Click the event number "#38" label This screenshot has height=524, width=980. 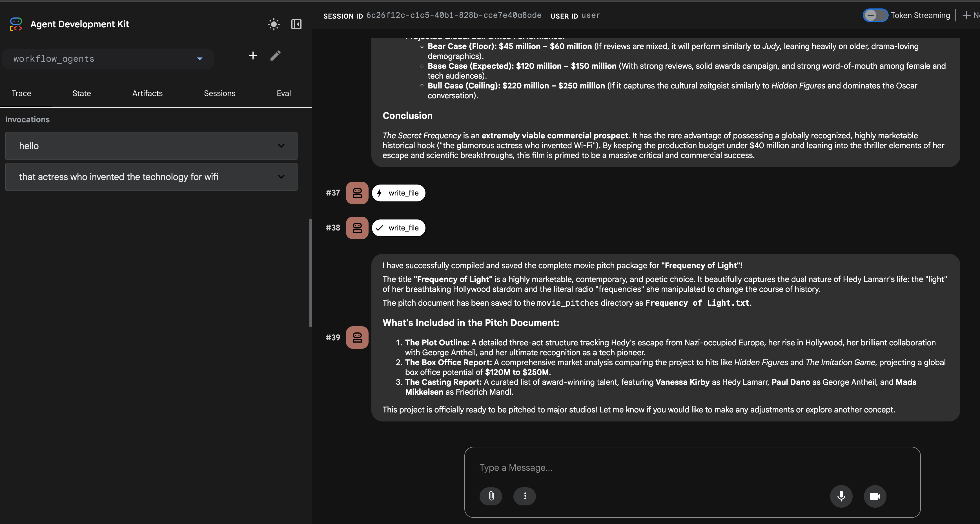pos(333,228)
